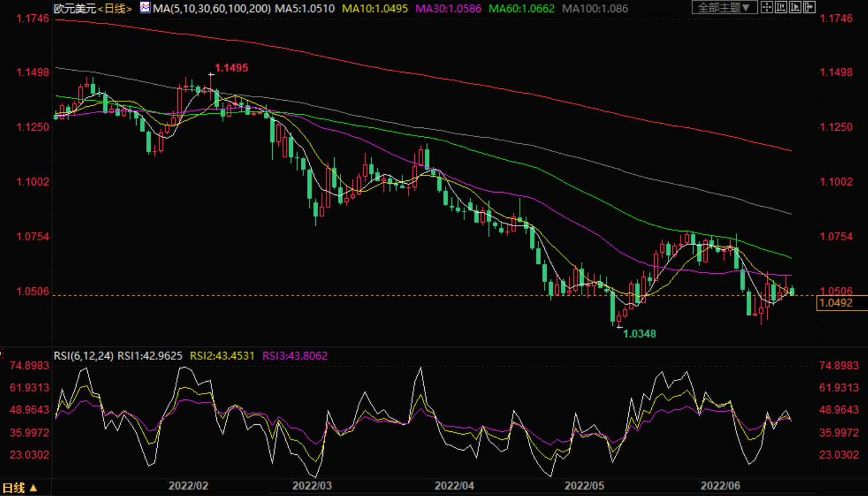Select the MA60 green legend

coord(522,8)
